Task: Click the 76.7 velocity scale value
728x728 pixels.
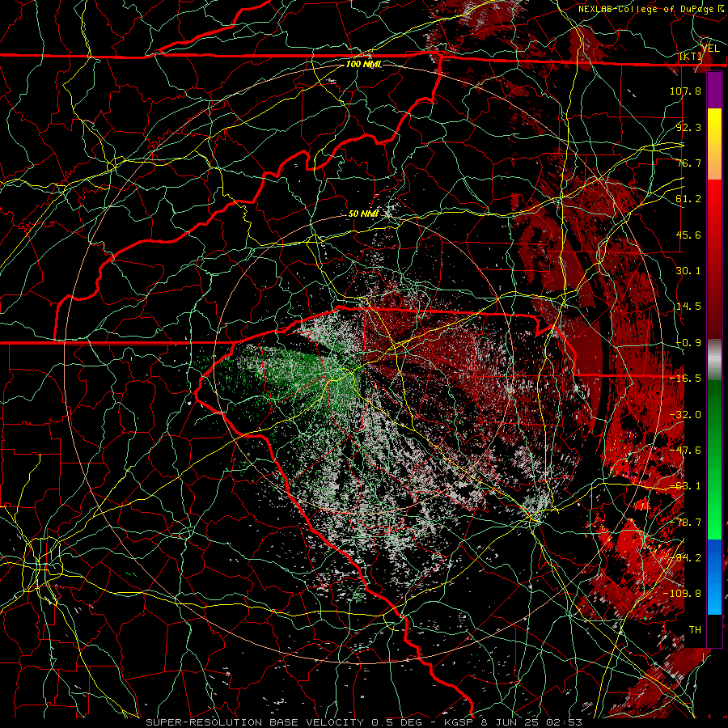Action: (688, 163)
